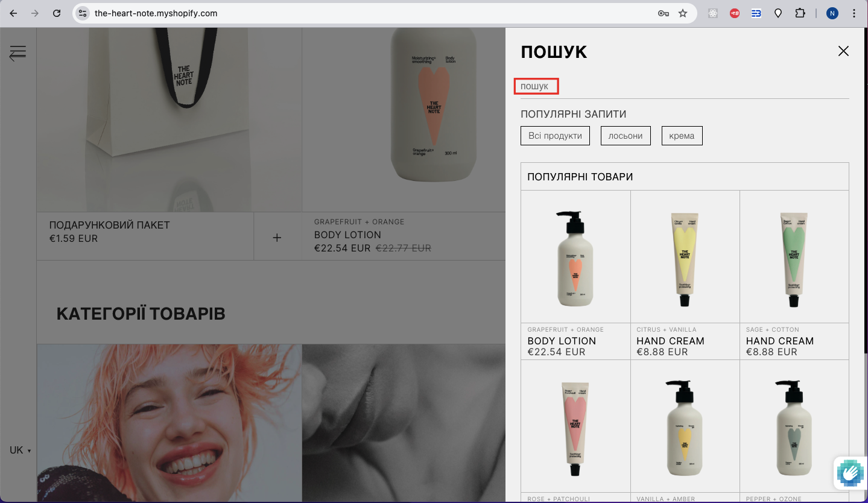The image size is (868, 503).
Task: Open the black-and-white lips category image
Action: point(404,423)
